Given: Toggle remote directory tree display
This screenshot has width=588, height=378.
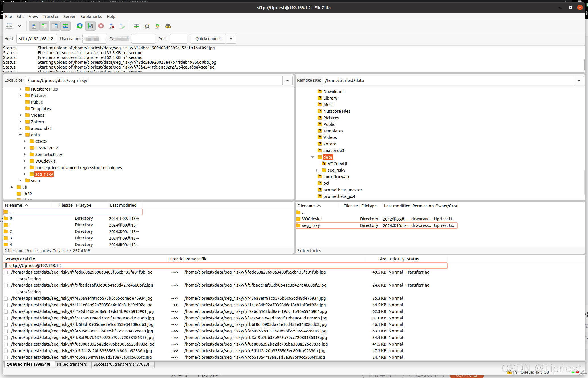Looking at the screenshot, I should click(55, 26).
